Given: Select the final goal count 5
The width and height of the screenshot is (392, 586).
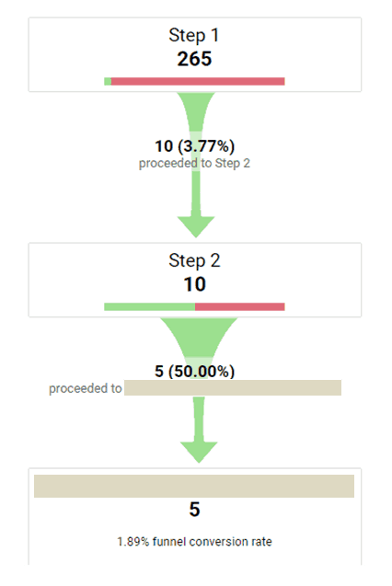Looking at the screenshot, I should (194, 510).
